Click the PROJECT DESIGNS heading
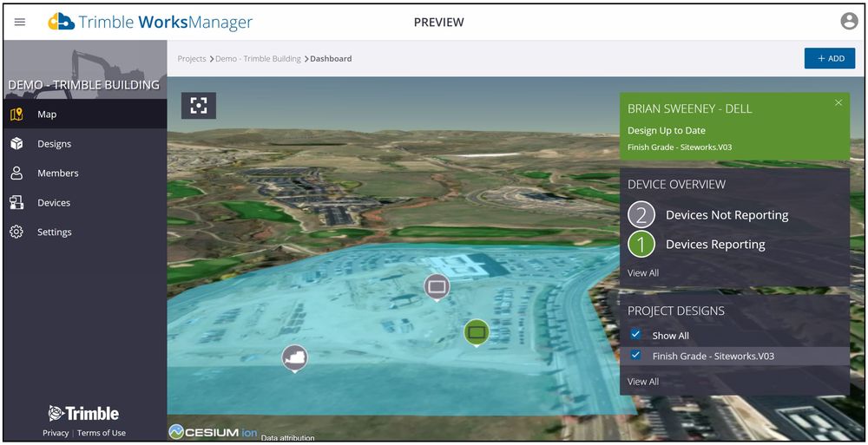 click(x=676, y=311)
